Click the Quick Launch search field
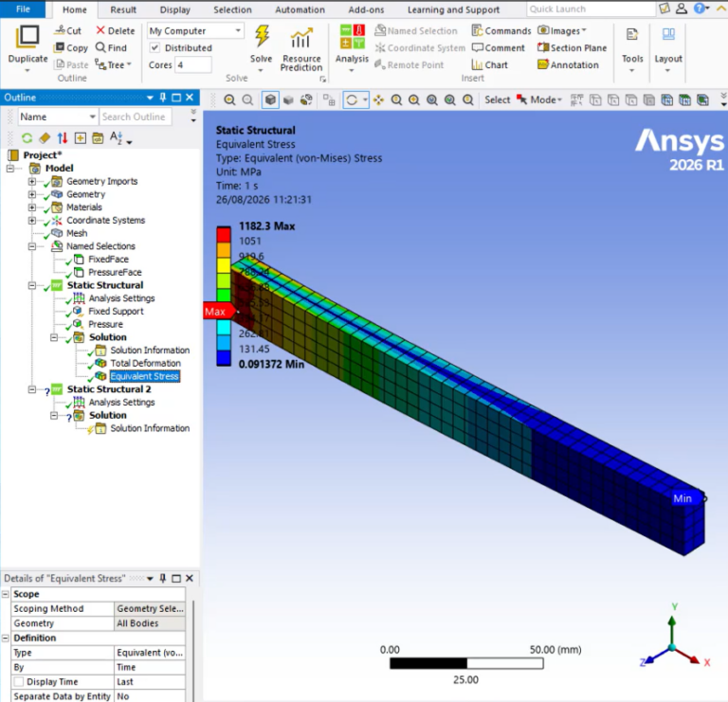The height and width of the screenshot is (702, 728). click(x=591, y=9)
